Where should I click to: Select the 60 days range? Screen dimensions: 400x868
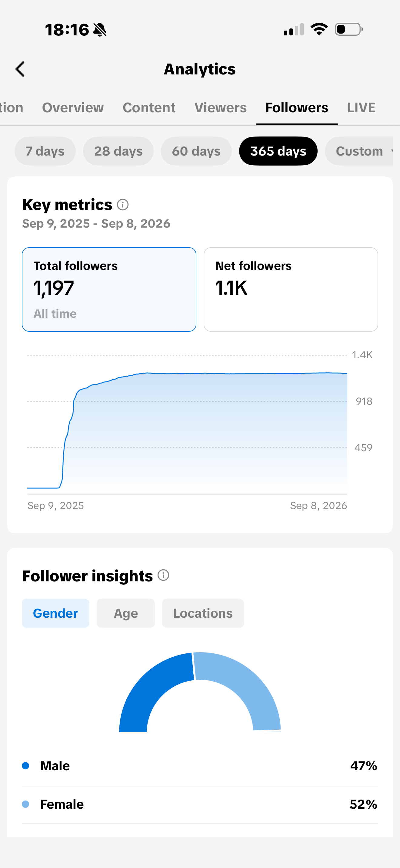coord(196,151)
